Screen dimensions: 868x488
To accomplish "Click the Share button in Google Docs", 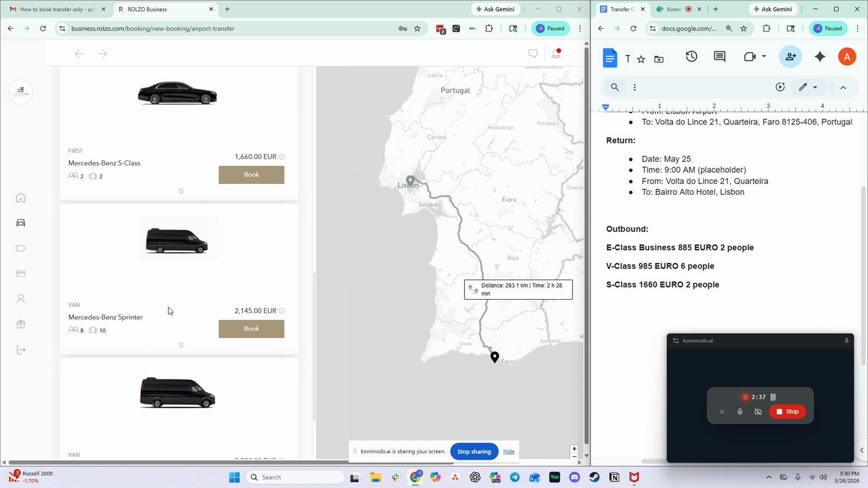I will click(x=790, y=56).
